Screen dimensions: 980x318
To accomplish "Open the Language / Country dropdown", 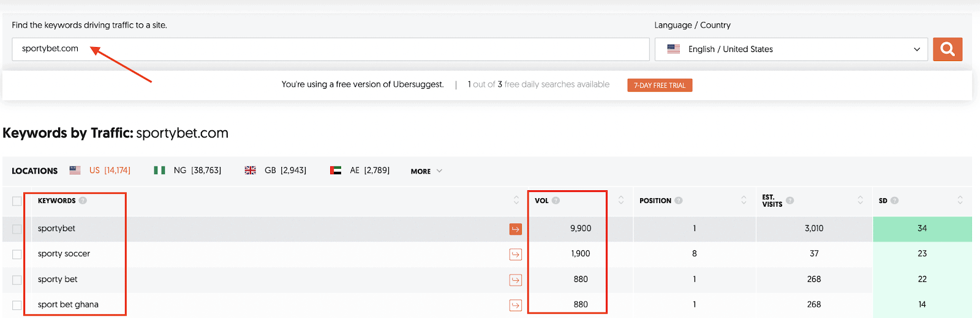I will (791, 49).
